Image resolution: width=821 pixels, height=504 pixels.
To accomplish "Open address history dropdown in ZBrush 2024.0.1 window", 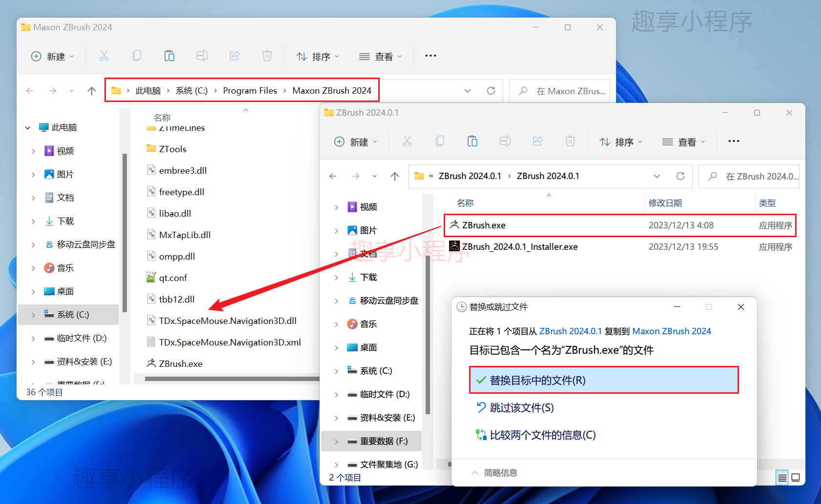I will click(x=657, y=176).
